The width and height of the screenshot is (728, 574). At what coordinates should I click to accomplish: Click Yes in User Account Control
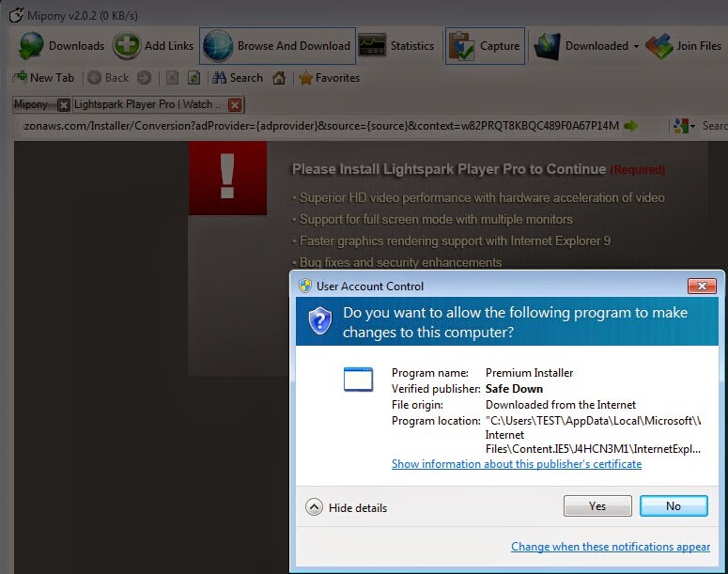point(597,505)
